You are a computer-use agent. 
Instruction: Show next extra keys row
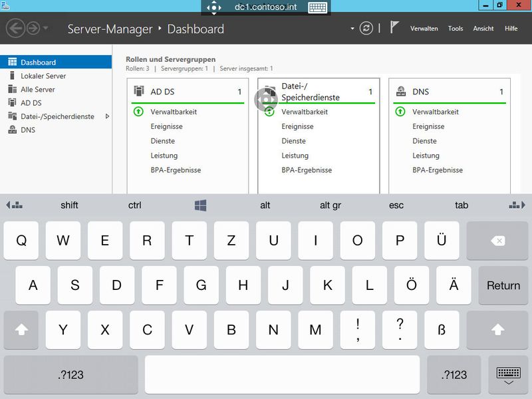pos(517,205)
